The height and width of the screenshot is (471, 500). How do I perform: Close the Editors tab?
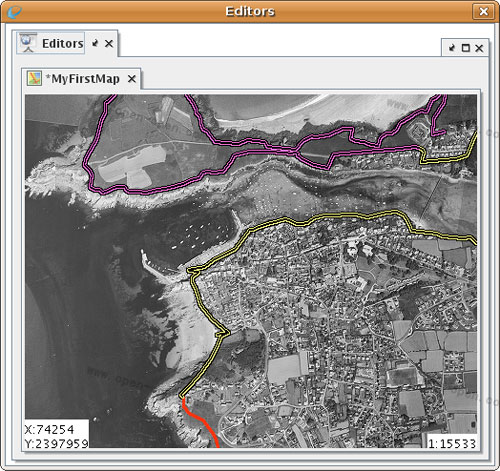pyautogui.click(x=109, y=43)
